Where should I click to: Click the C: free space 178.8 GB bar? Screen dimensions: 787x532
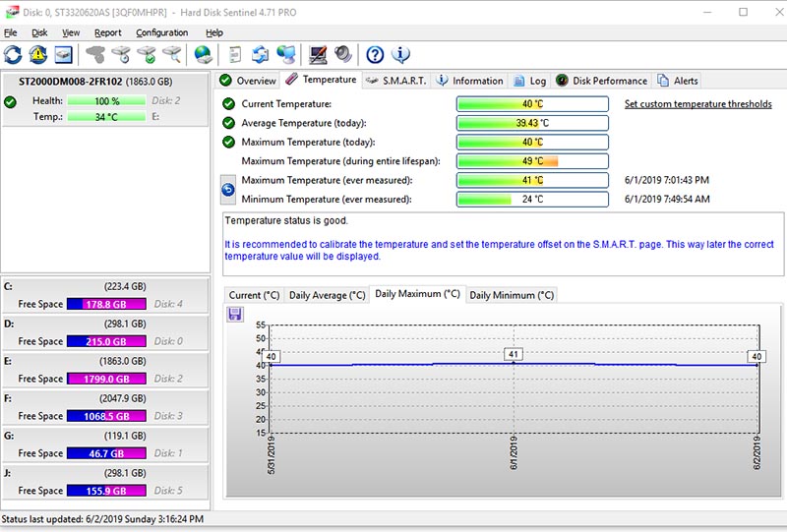[106, 304]
